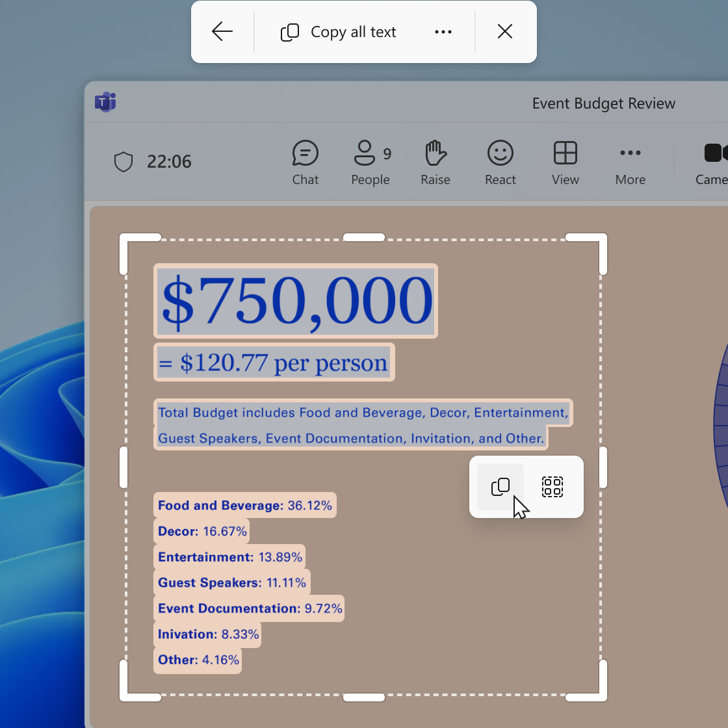The height and width of the screenshot is (728, 728).
Task: Select 'Food and Beverage: 36.12%' text
Action: [x=244, y=505]
